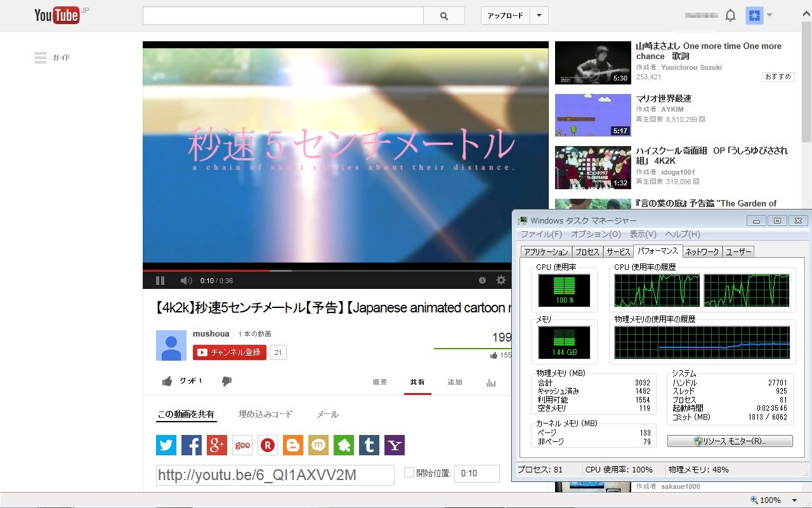Open the browser zoom magnifier icon
Screen dimensions: 812x508
click(x=754, y=500)
